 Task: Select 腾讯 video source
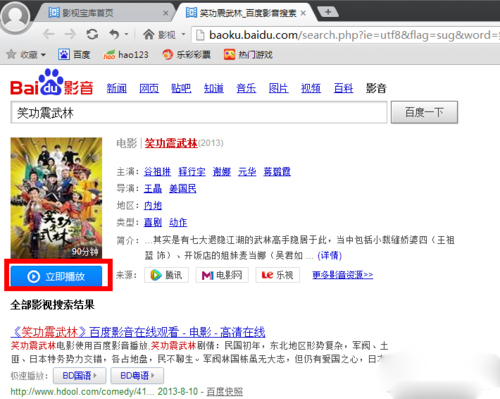click(166, 275)
